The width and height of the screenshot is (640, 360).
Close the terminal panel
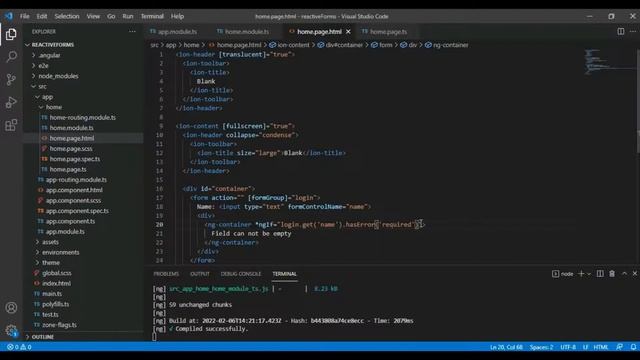pos(635,273)
